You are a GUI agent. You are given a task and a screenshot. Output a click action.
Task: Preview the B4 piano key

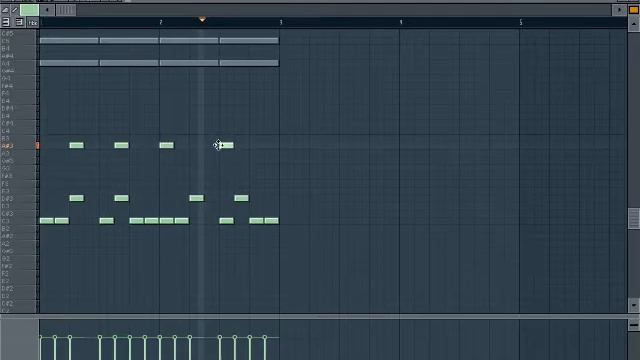tap(19, 48)
